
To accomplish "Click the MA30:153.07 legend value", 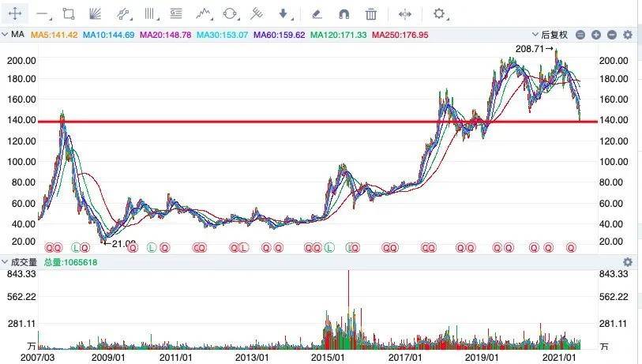I will click(223, 35).
